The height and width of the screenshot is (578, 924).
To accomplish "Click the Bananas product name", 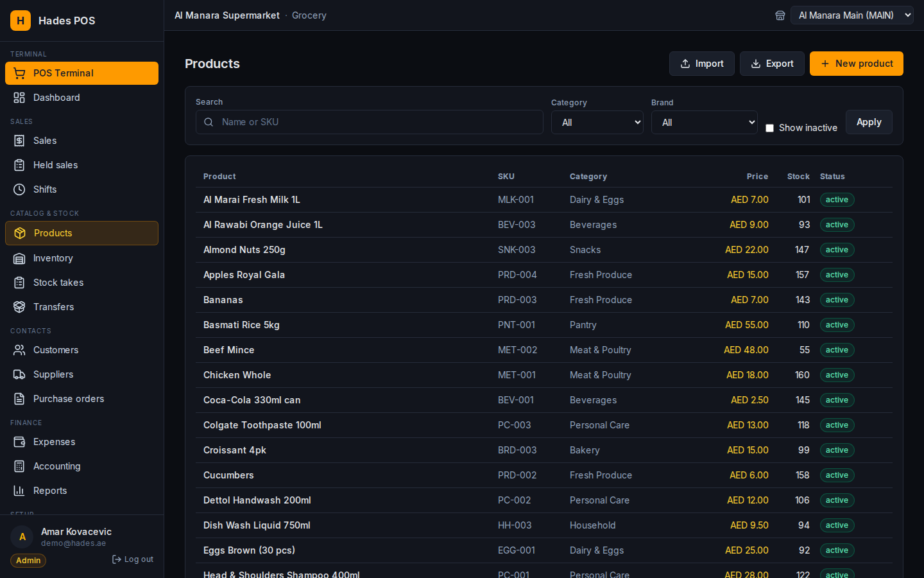I will click(x=223, y=300).
